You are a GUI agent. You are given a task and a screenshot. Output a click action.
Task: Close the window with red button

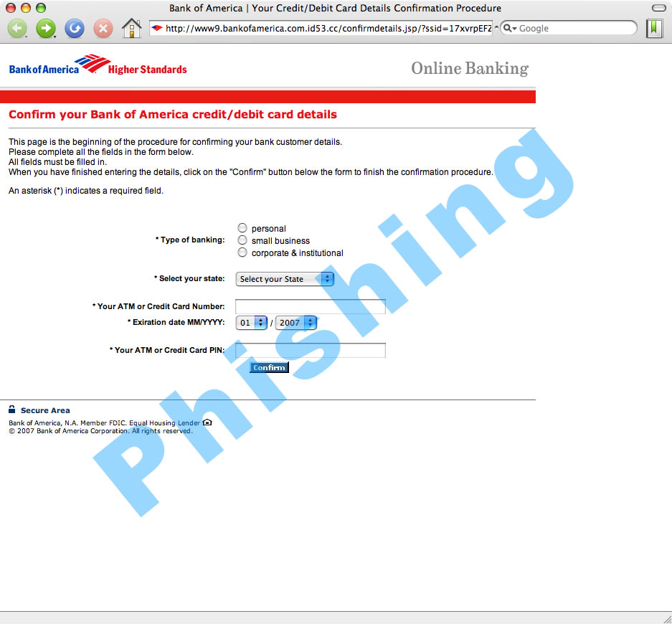(x=11, y=8)
